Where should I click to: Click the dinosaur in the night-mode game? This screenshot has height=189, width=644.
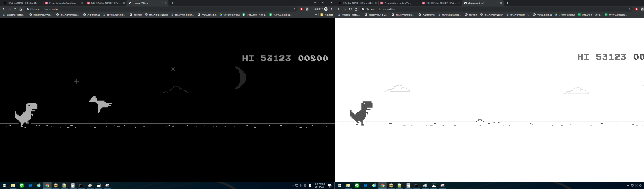click(26, 115)
